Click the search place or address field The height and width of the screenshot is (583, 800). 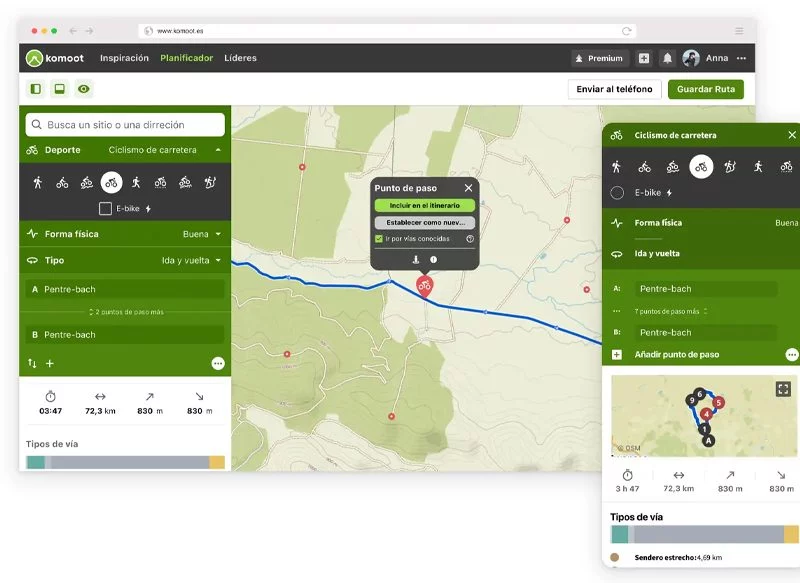pyautogui.click(x=125, y=125)
